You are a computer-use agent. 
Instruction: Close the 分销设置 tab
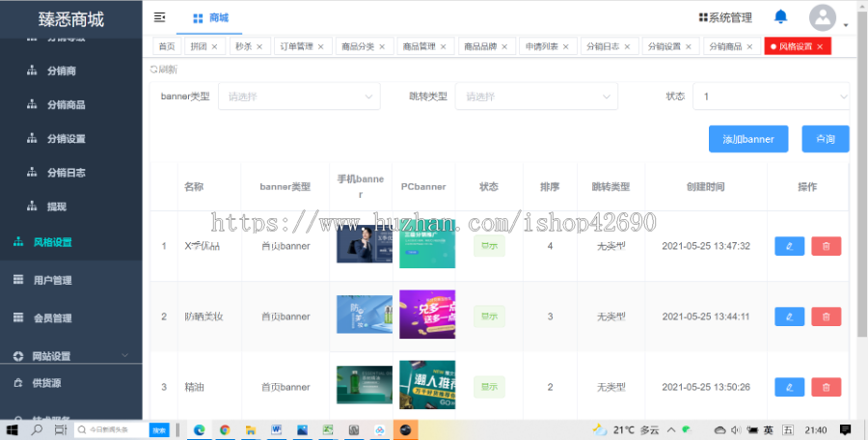tap(688, 47)
